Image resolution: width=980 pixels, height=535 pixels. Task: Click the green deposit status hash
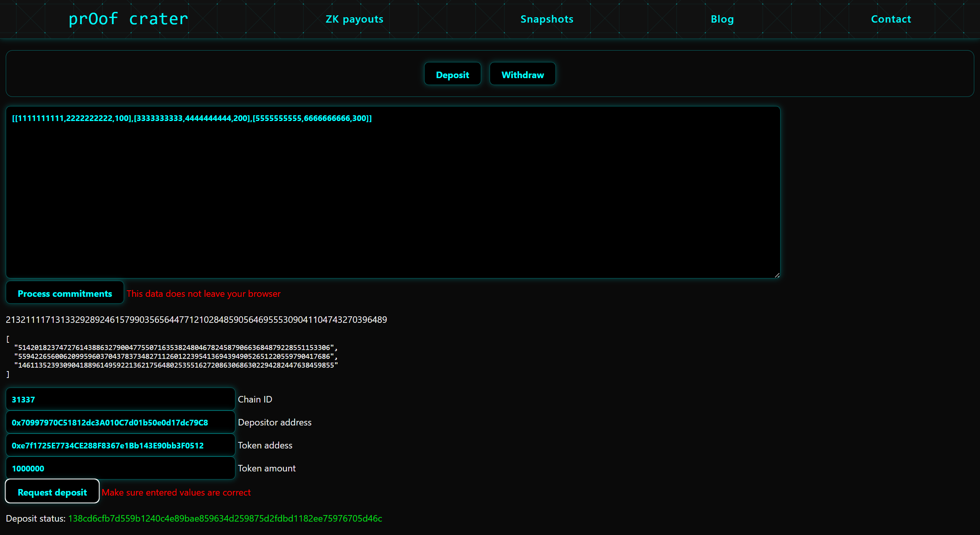tap(225, 519)
